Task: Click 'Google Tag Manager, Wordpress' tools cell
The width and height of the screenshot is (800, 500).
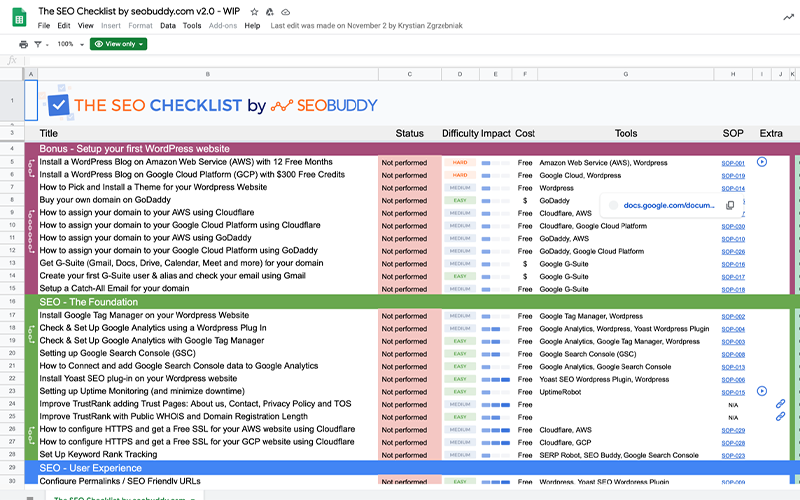Action: point(626,316)
